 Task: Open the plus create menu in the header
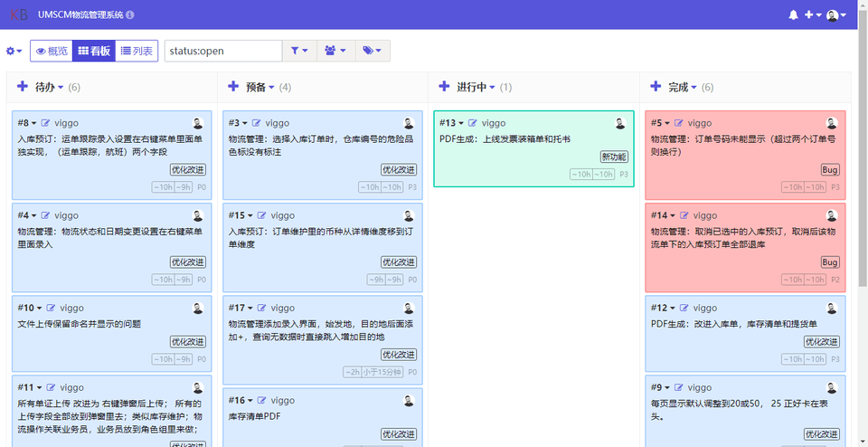coord(813,15)
